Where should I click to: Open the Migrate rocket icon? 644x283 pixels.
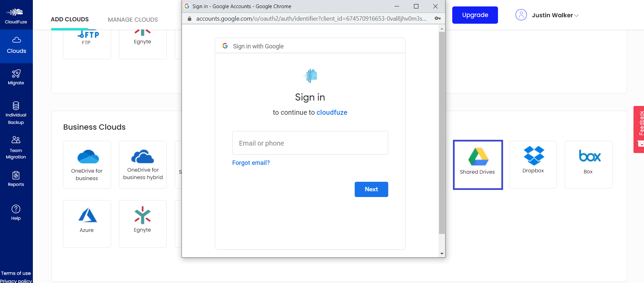16,74
